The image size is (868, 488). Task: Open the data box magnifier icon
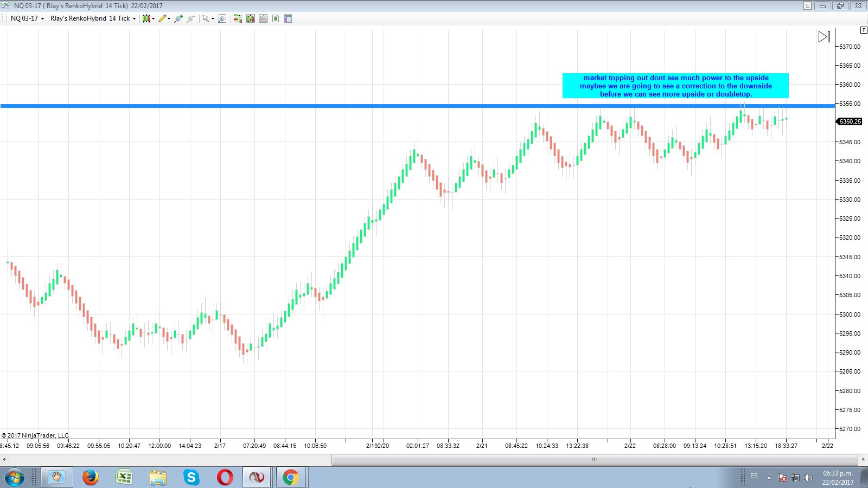[x=222, y=18]
